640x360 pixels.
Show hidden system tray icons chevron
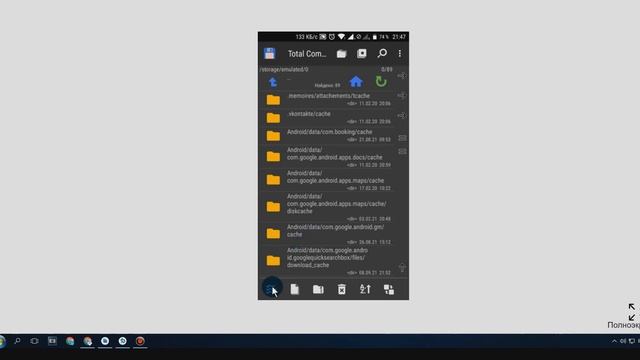(614, 341)
